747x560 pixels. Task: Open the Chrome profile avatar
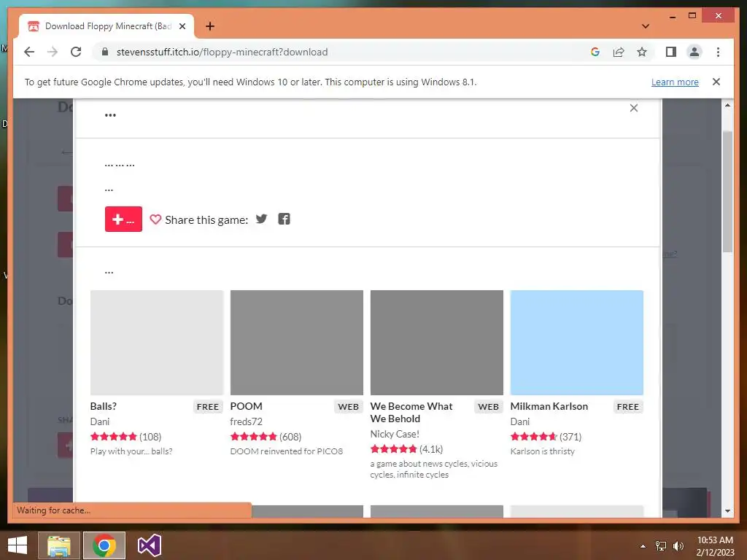click(x=694, y=52)
